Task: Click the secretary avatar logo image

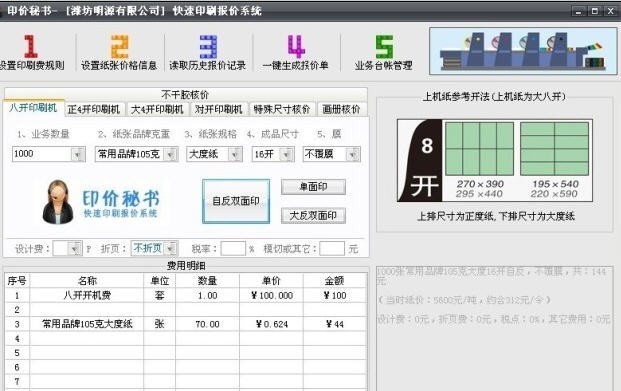Action: (58, 202)
